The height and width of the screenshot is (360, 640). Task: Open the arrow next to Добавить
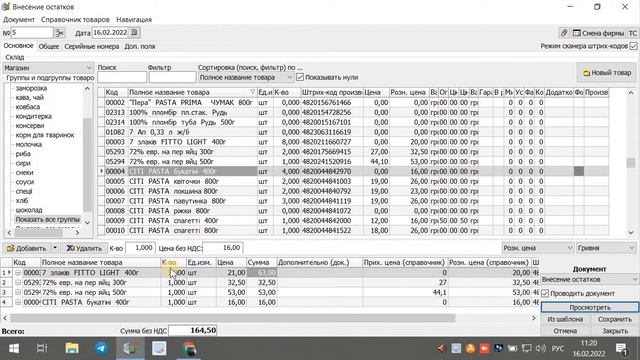point(55,248)
